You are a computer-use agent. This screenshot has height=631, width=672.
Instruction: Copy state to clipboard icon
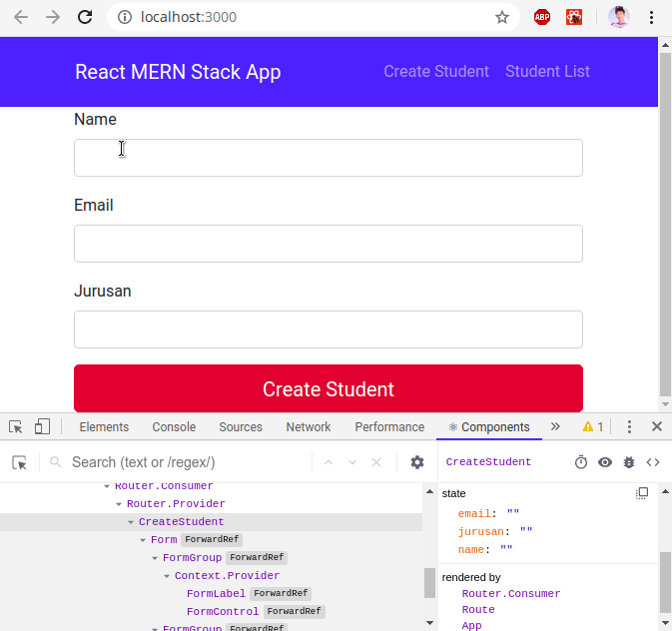click(x=642, y=493)
